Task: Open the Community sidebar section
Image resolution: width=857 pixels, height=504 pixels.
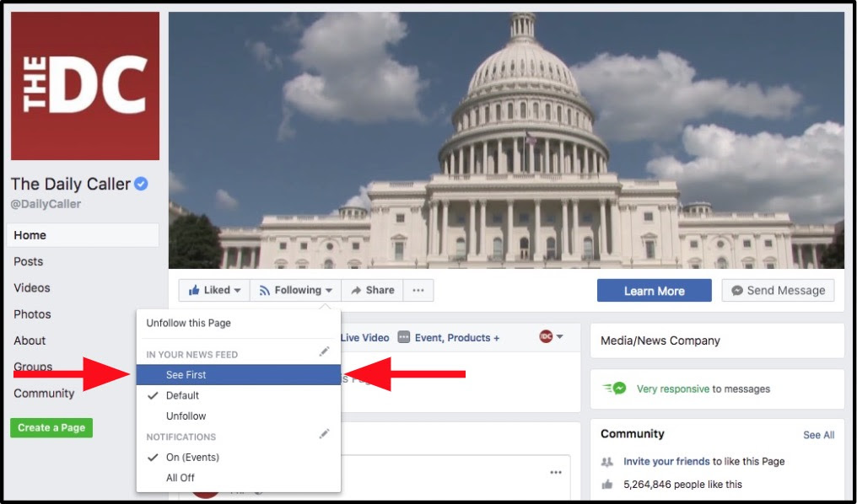Action: [44, 393]
